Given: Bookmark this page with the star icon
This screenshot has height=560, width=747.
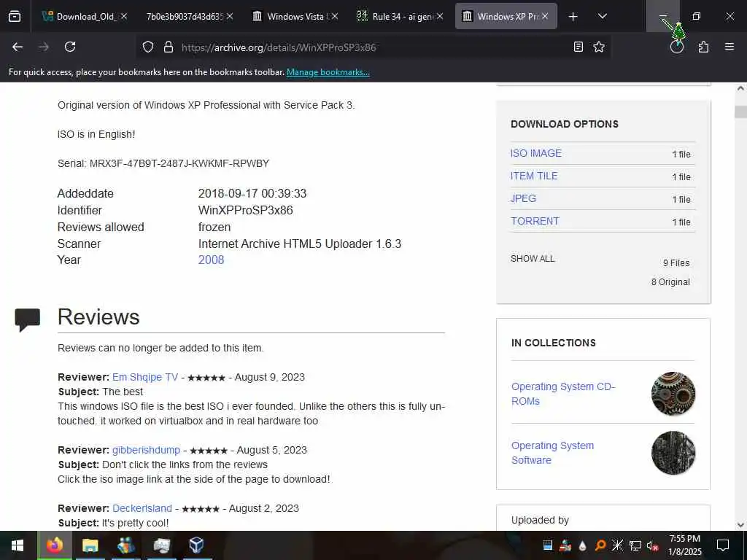Looking at the screenshot, I should click(599, 47).
